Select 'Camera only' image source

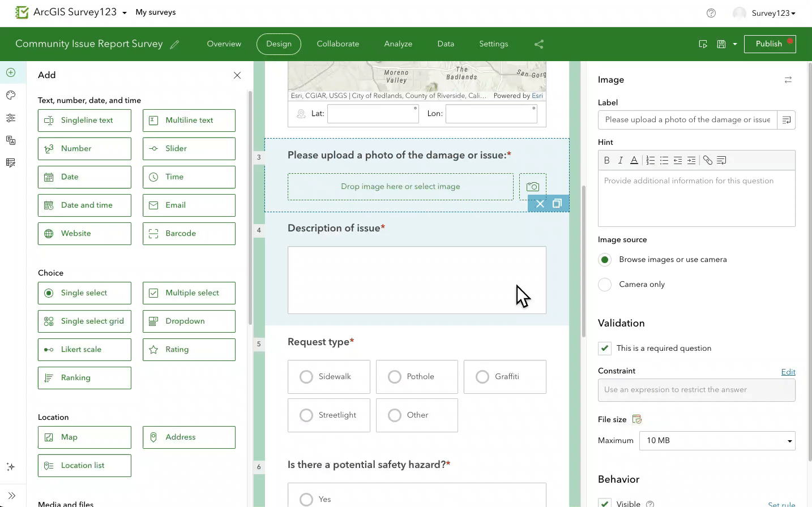coord(604,284)
